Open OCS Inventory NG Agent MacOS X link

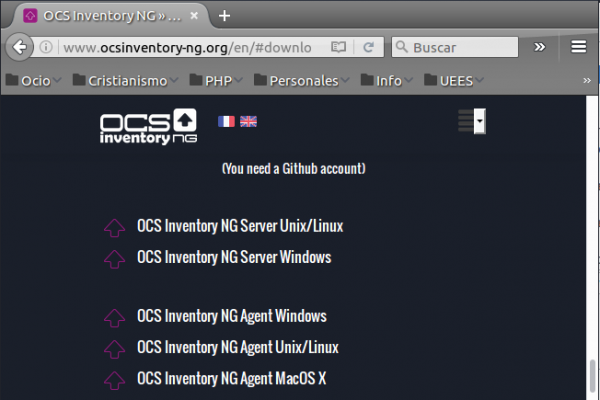click(x=232, y=379)
